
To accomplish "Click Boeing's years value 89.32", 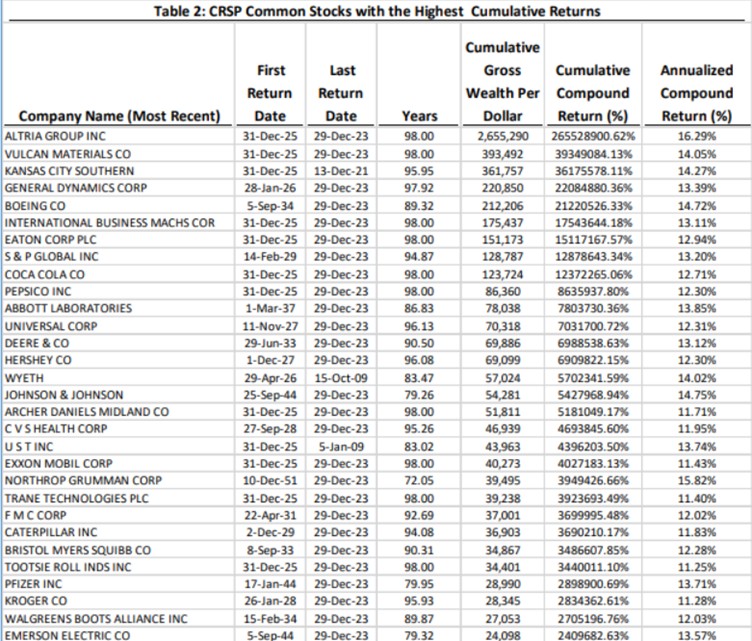I will click(419, 206).
